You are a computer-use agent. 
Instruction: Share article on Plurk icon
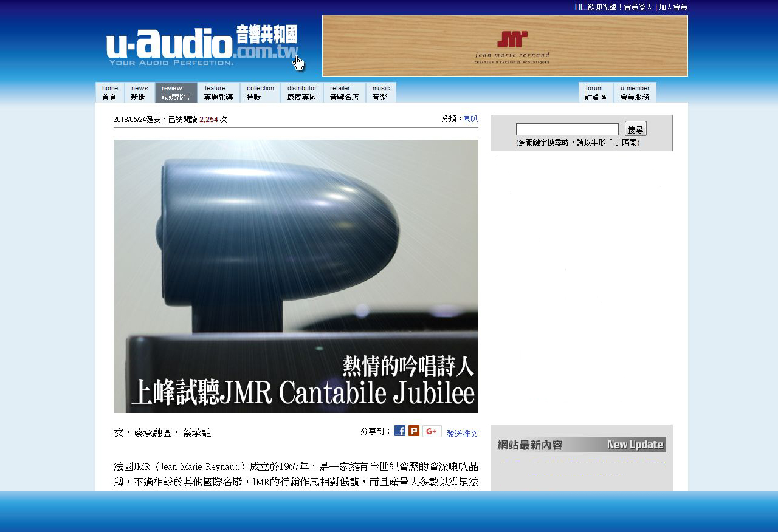point(414,431)
